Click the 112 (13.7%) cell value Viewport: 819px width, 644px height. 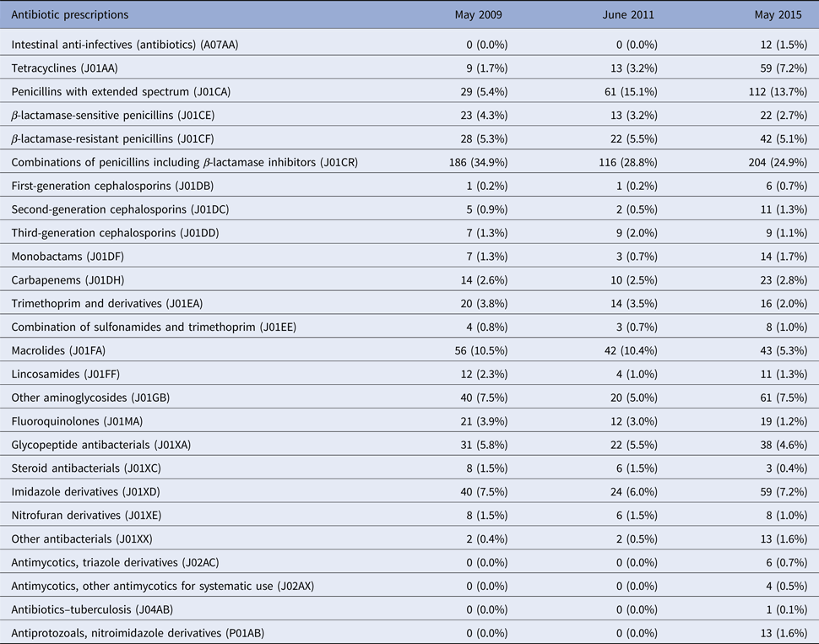[x=768, y=90]
